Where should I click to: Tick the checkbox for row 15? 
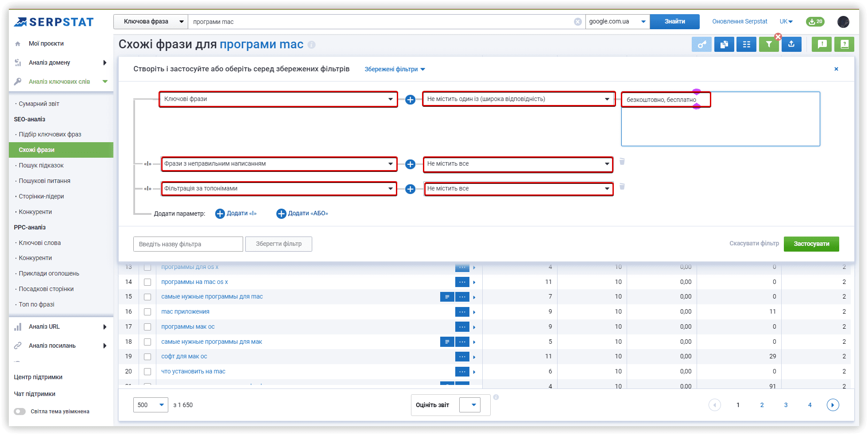147,297
